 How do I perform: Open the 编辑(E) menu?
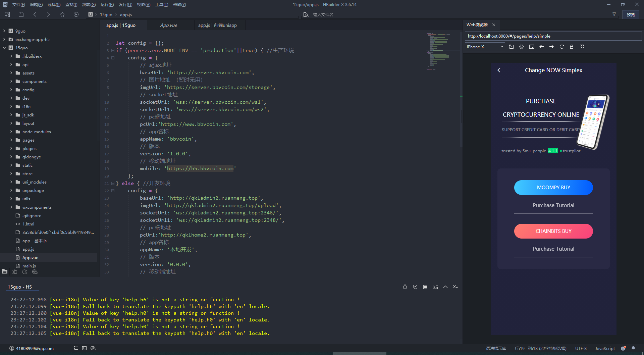tap(36, 5)
